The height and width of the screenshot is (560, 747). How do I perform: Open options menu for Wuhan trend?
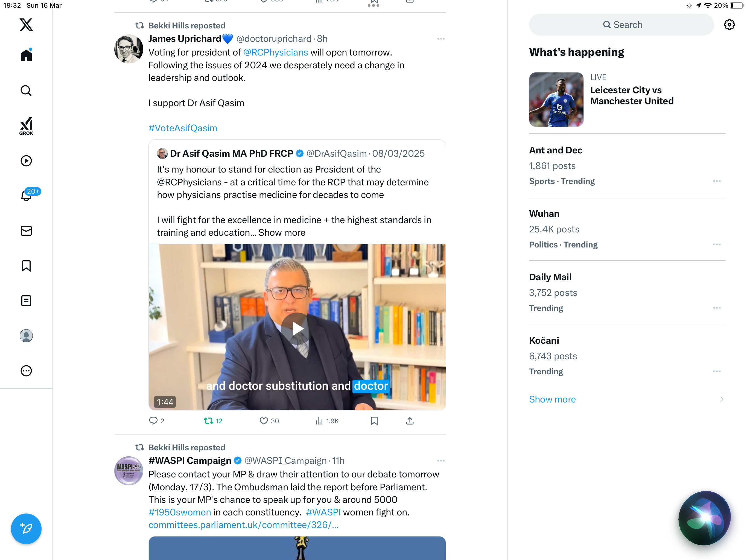point(717,244)
